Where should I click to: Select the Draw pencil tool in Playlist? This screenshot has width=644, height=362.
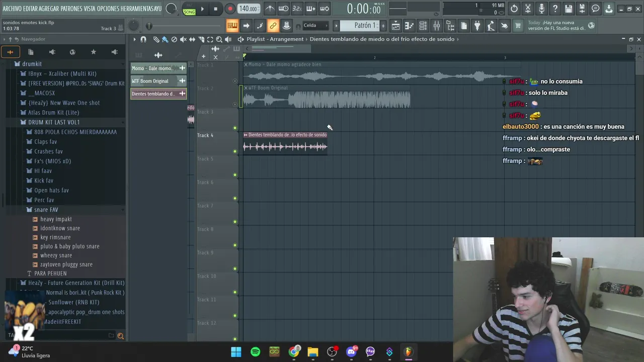point(156,39)
